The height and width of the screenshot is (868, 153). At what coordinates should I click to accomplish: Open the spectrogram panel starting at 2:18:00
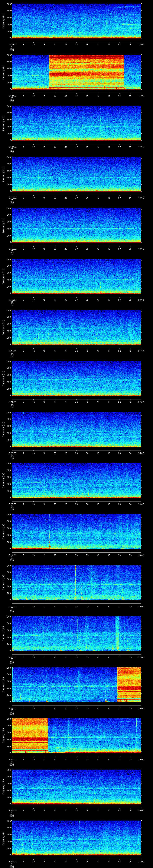[x=76, y=225]
